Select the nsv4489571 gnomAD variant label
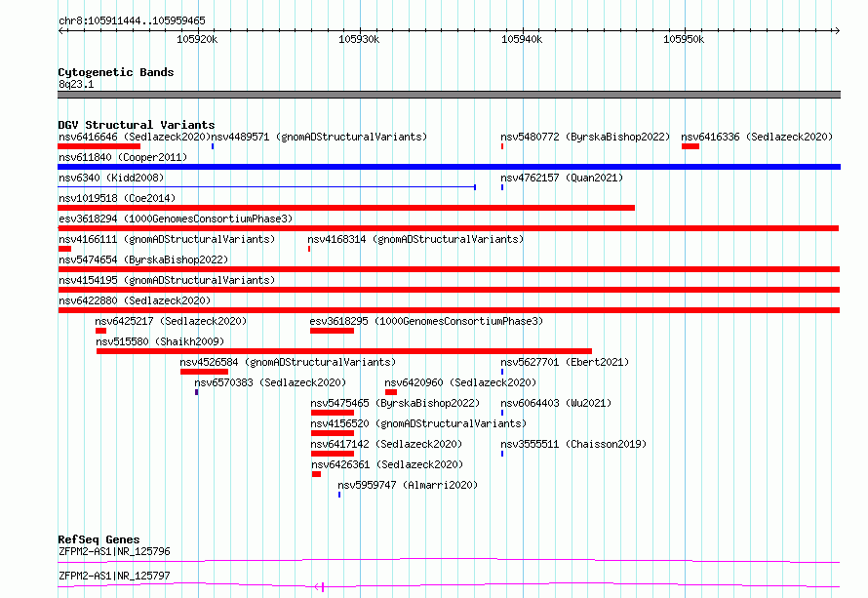 click(x=319, y=137)
